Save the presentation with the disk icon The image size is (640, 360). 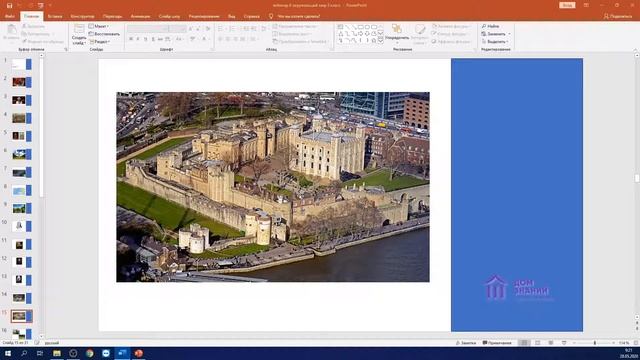(9, 6)
